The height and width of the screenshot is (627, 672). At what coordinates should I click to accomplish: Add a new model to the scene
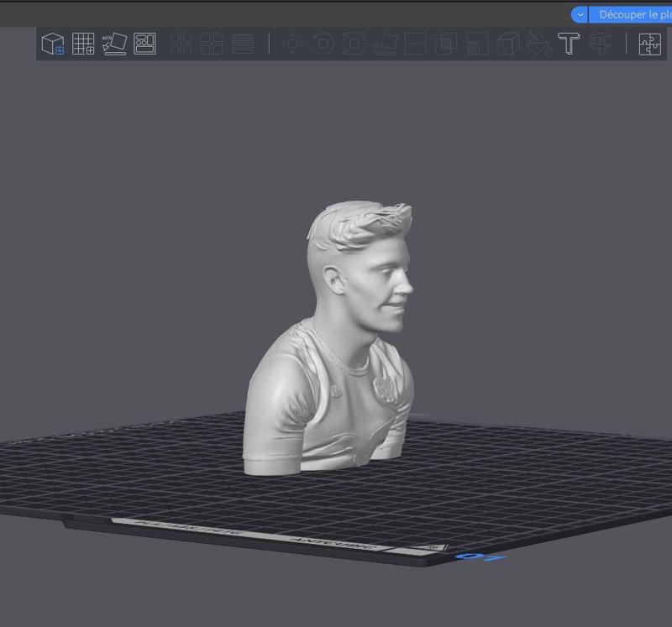[x=52, y=44]
